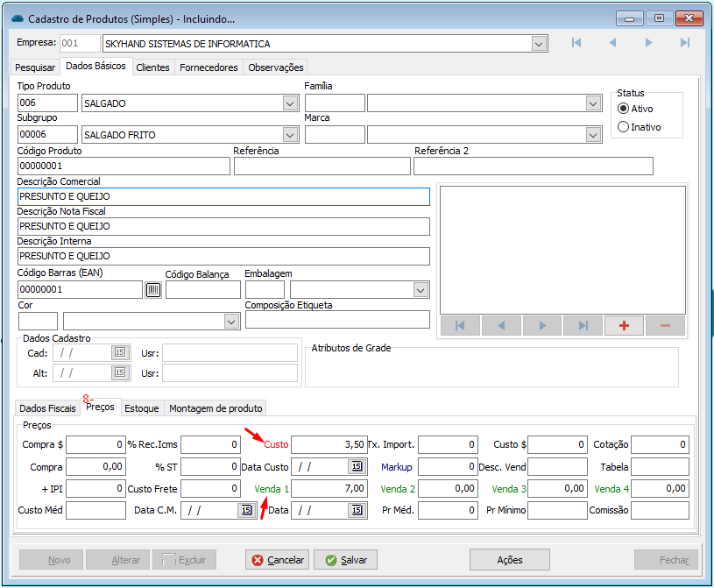The image size is (714, 588).
Task: Select the Inativo status radio button
Action: click(624, 127)
